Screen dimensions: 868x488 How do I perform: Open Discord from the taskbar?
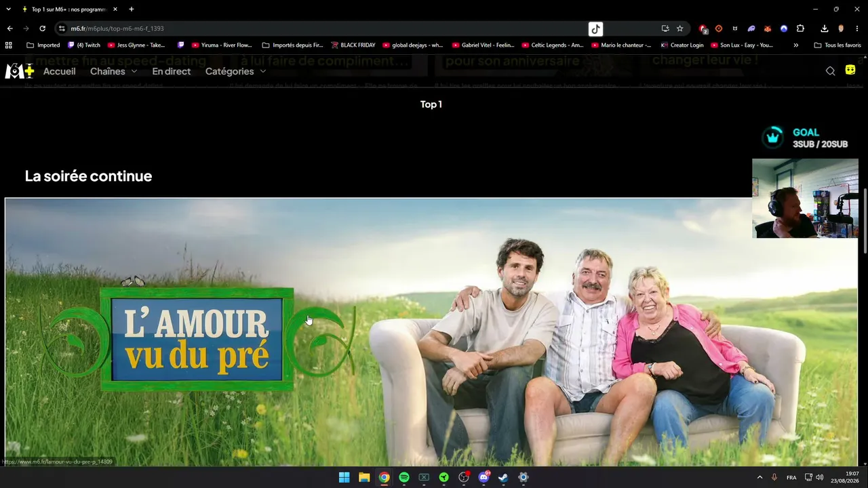click(x=484, y=477)
